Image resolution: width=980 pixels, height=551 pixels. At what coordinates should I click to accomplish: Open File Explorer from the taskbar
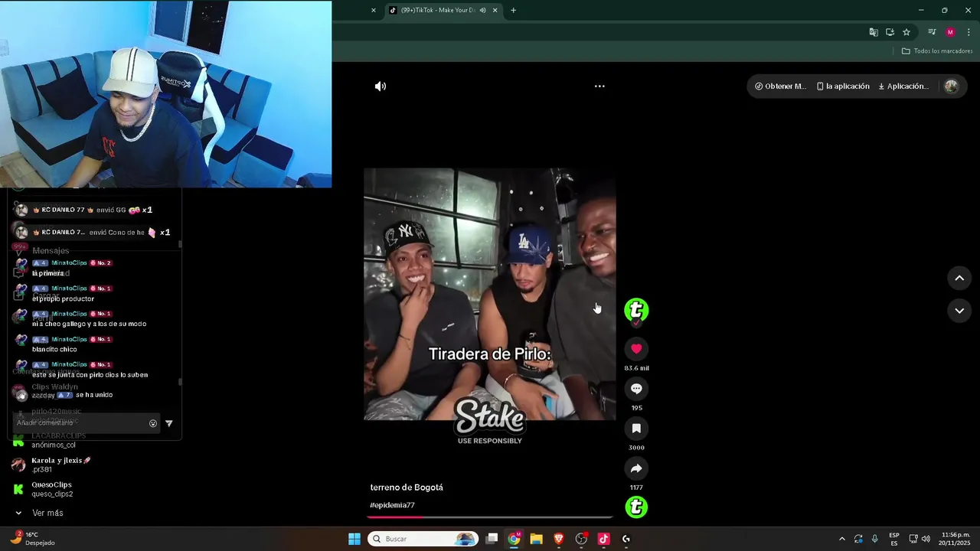[x=536, y=539]
